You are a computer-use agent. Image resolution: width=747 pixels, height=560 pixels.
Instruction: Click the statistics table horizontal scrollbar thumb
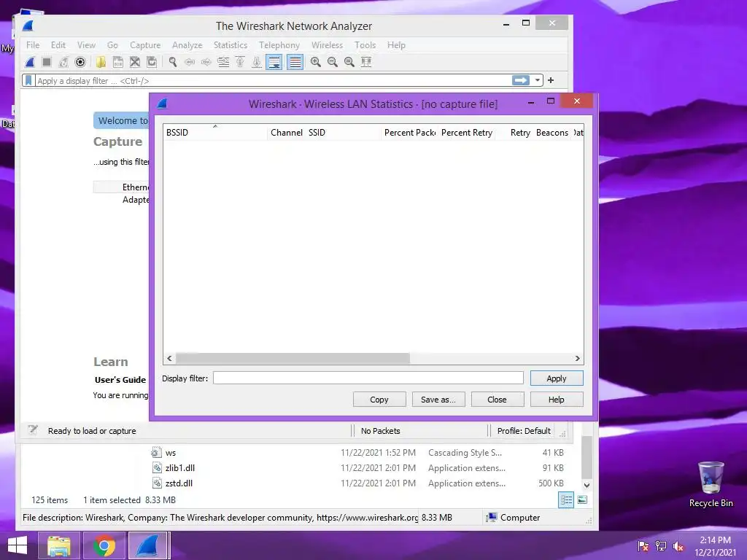click(293, 359)
